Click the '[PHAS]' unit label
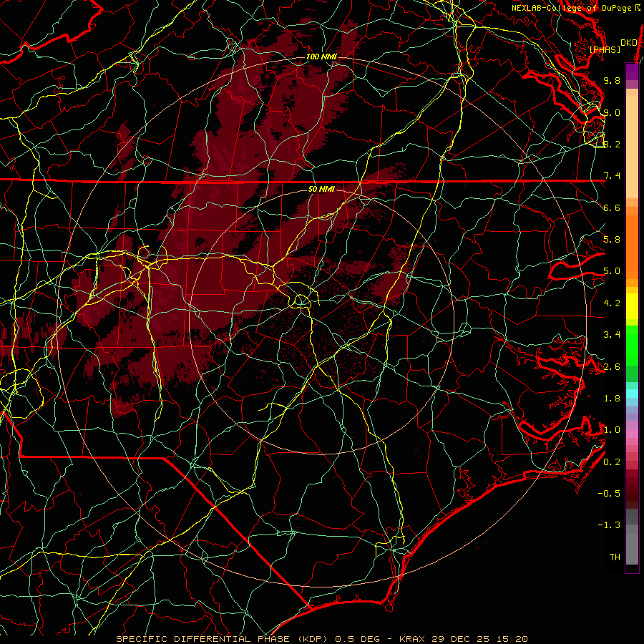 coord(605,49)
